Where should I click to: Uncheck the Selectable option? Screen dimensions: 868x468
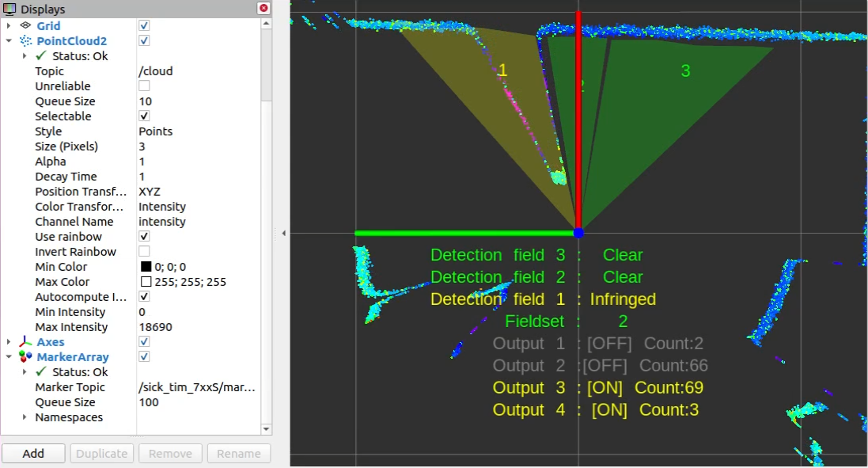[x=144, y=116]
